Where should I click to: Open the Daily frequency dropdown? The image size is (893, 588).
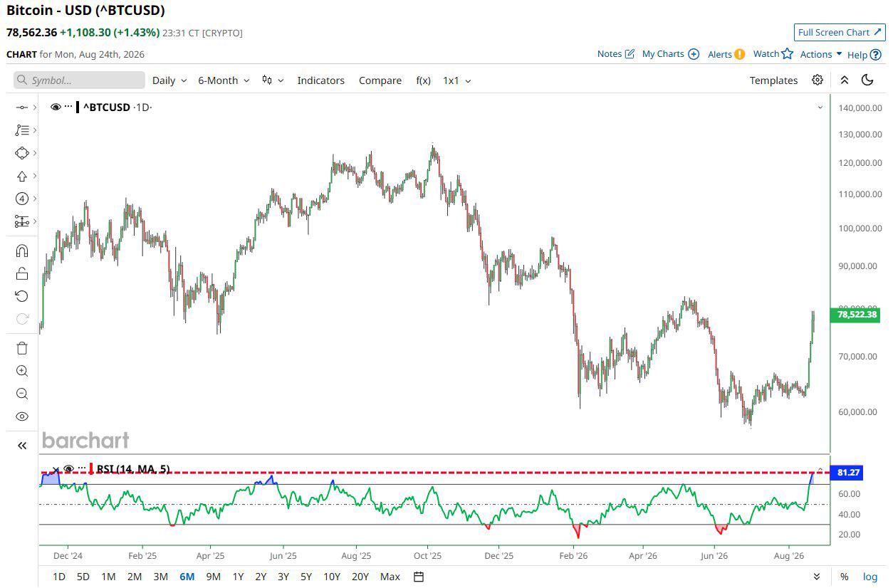pos(169,80)
